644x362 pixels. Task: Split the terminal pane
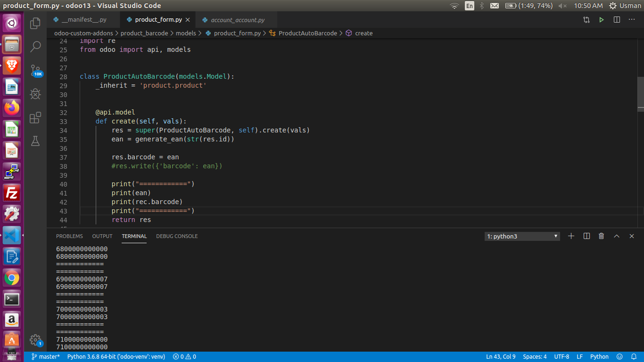click(x=586, y=236)
